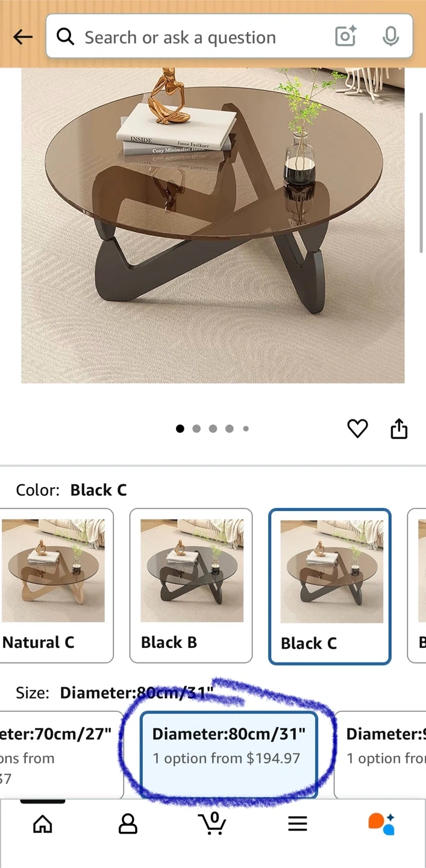The width and height of the screenshot is (426, 868).
Task: Select the partially visible third size option
Action: point(380,755)
